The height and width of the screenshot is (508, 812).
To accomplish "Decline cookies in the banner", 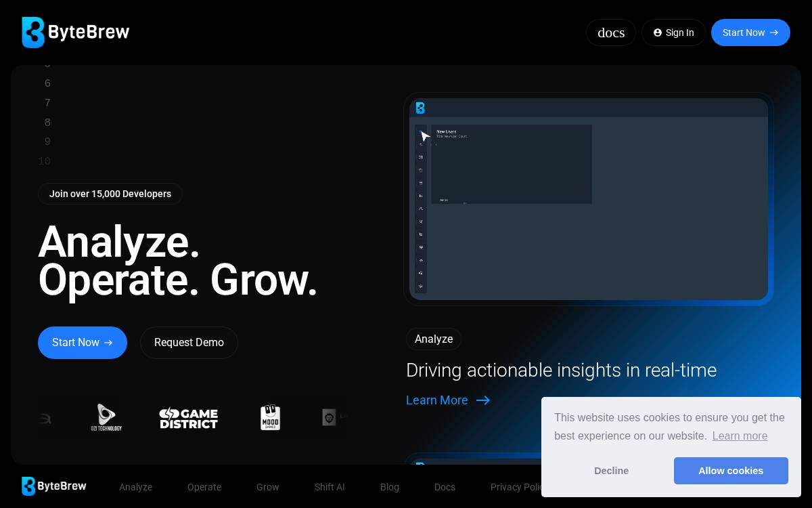I will coord(612,471).
